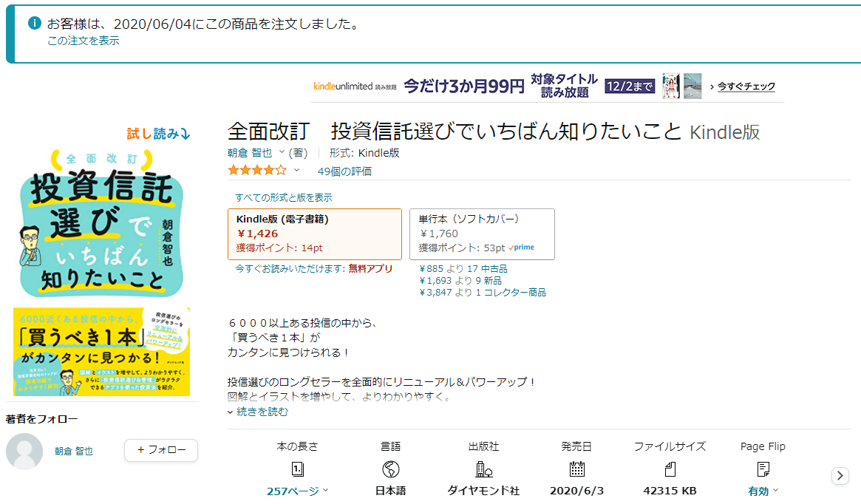Image resolution: width=861 pixels, height=504 pixels.
Task: Open 49個の評価 reviews link
Action: pos(344,171)
